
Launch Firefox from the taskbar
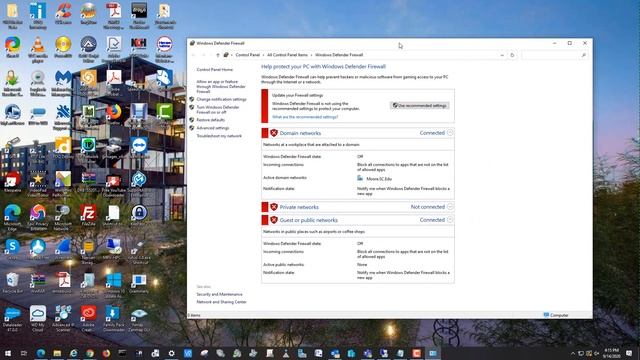[106, 353]
